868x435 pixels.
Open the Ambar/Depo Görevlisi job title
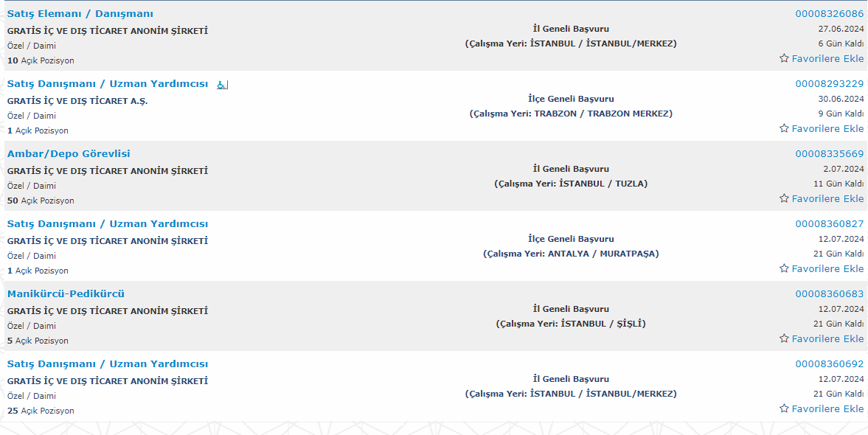tap(69, 154)
